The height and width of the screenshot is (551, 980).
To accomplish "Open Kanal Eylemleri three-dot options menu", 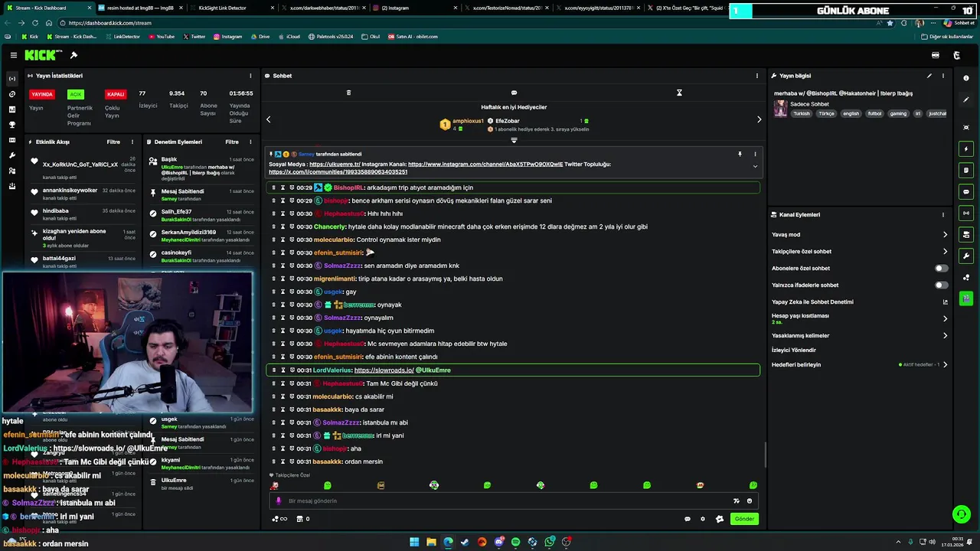I will pyautogui.click(x=943, y=215).
